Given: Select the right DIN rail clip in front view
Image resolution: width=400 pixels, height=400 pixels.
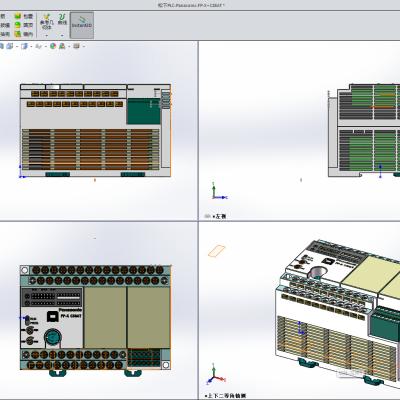Looking at the screenshot, I should pos(133,373).
